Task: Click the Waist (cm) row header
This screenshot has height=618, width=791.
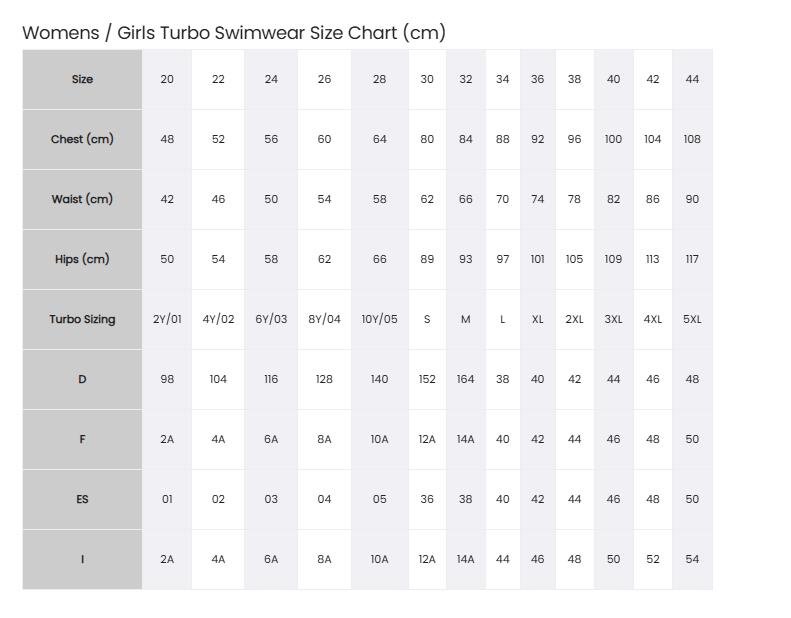Action: pos(82,199)
